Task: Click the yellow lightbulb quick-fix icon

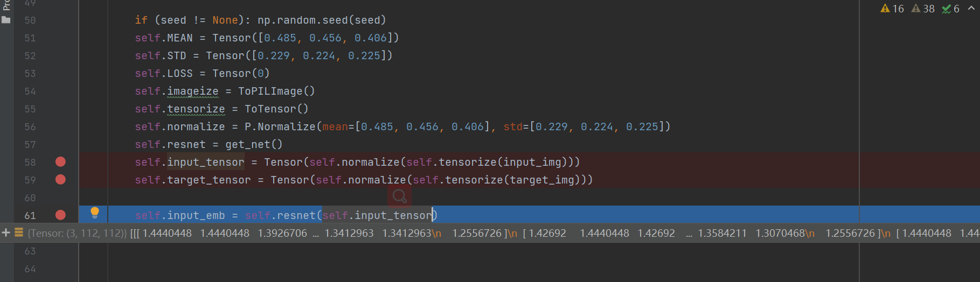Action: (x=95, y=213)
